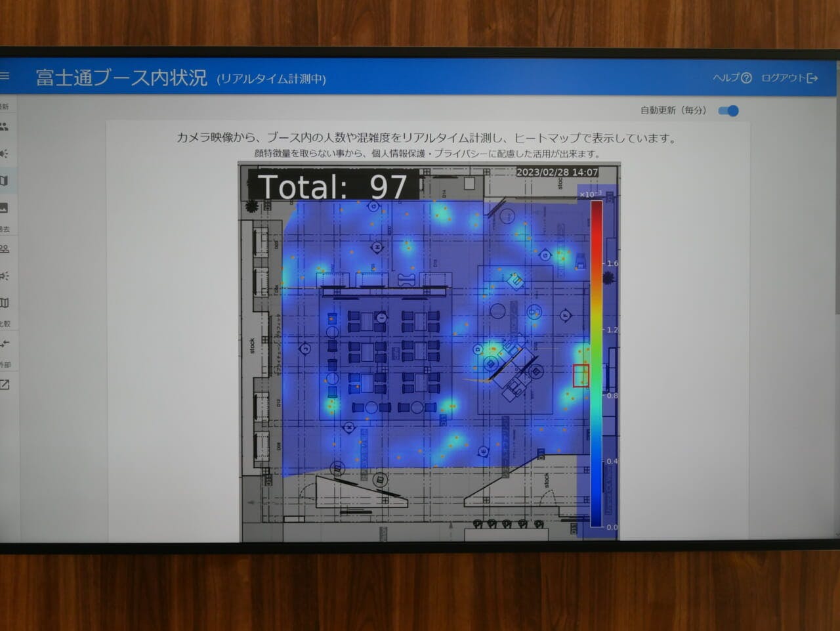Open the comparison arrows icon
The width and height of the screenshot is (840, 631).
(x=4, y=343)
